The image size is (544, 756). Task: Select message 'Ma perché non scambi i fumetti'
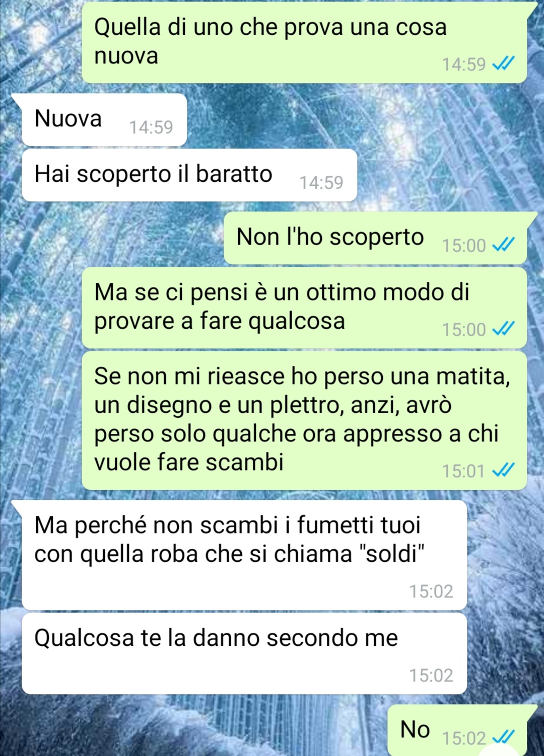[x=244, y=555]
